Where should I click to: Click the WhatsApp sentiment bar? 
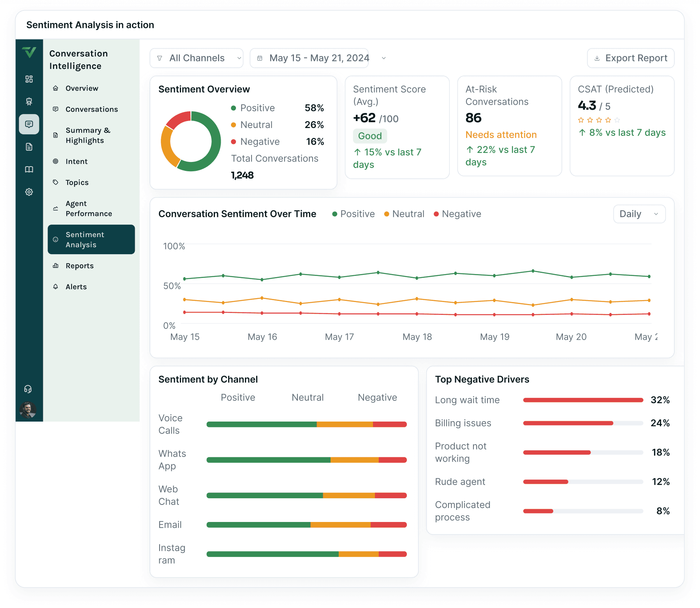tap(306, 460)
